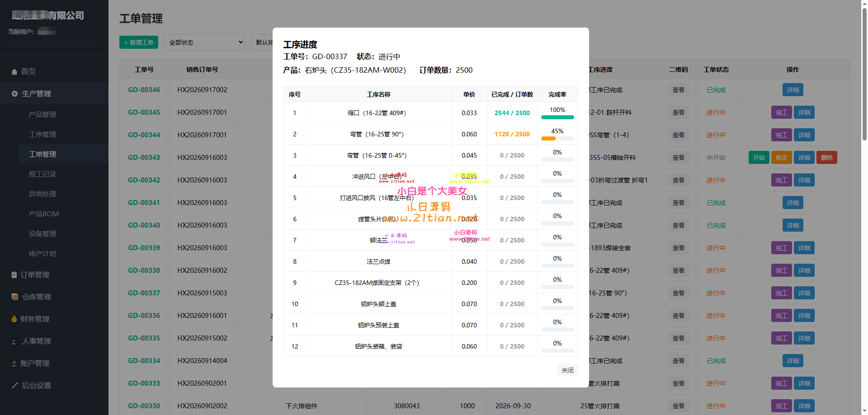Click 查看 QR code for GD-00346
Image resolution: width=868 pixels, height=415 pixels.
click(679, 90)
